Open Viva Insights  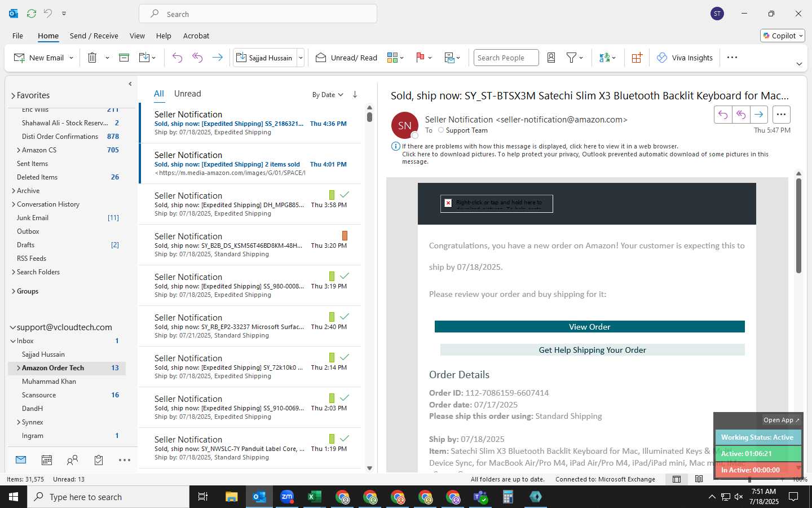point(685,58)
